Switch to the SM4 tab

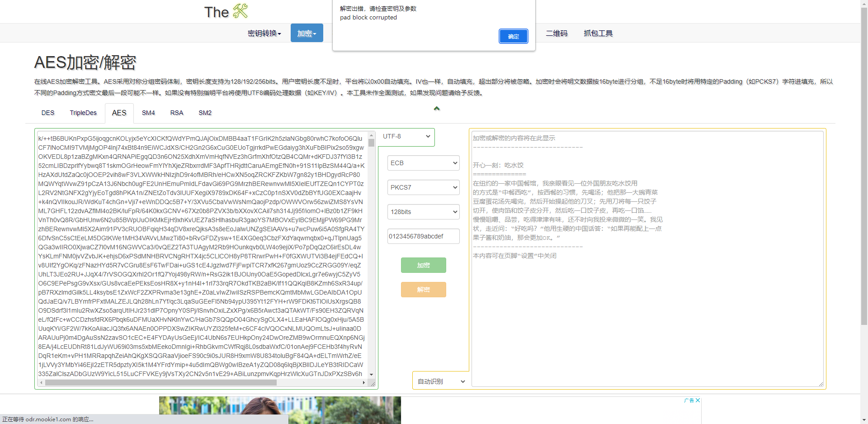tap(148, 113)
